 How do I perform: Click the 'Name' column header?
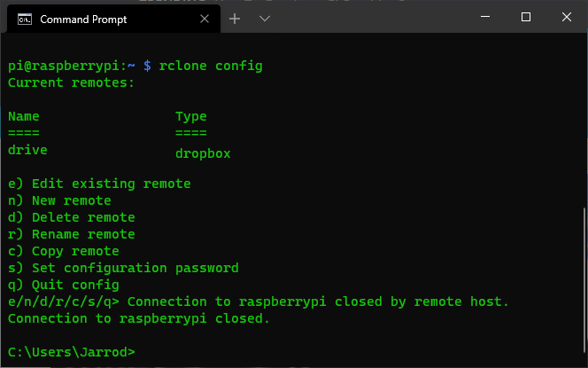click(x=24, y=116)
